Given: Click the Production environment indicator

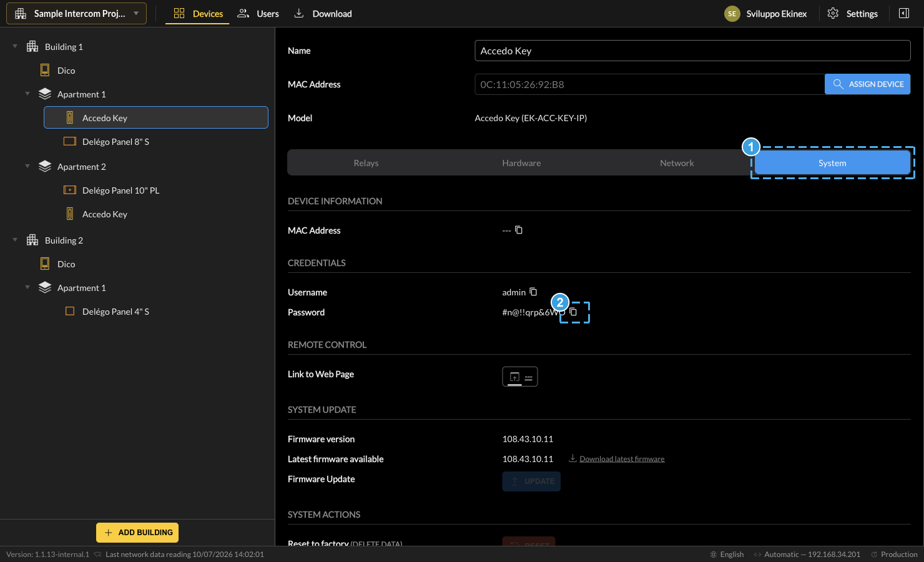Looking at the screenshot, I should [894, 555].
